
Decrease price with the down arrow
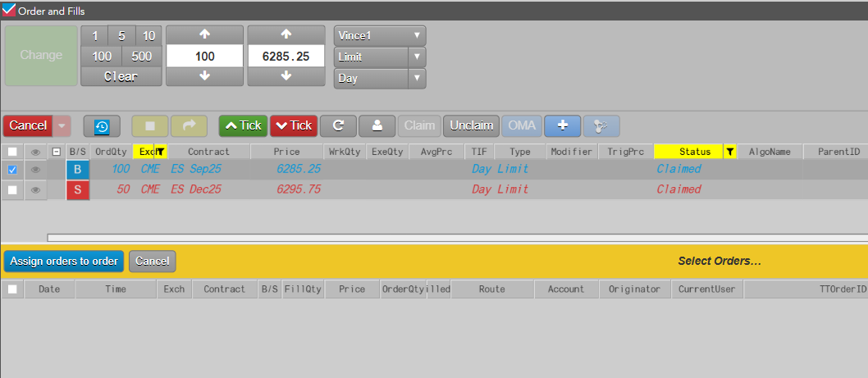coord(286,75)
